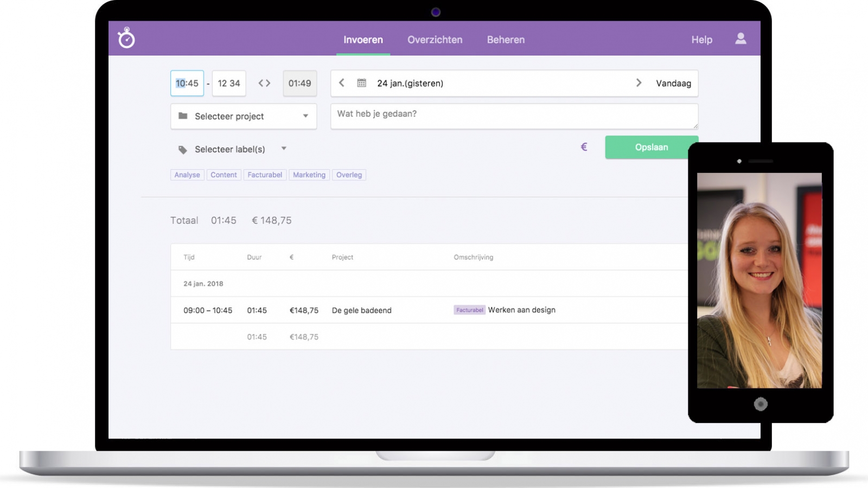
Task: Toggle the euro billable icon
Action: pyautogui.click(x=584, y=147)
